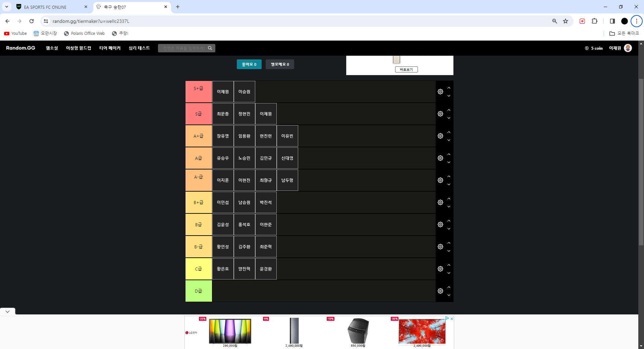The width and height of the screenshot is (644, 349).
Task: Open YouTube bookmark
Action: click(x=15, y=34)
